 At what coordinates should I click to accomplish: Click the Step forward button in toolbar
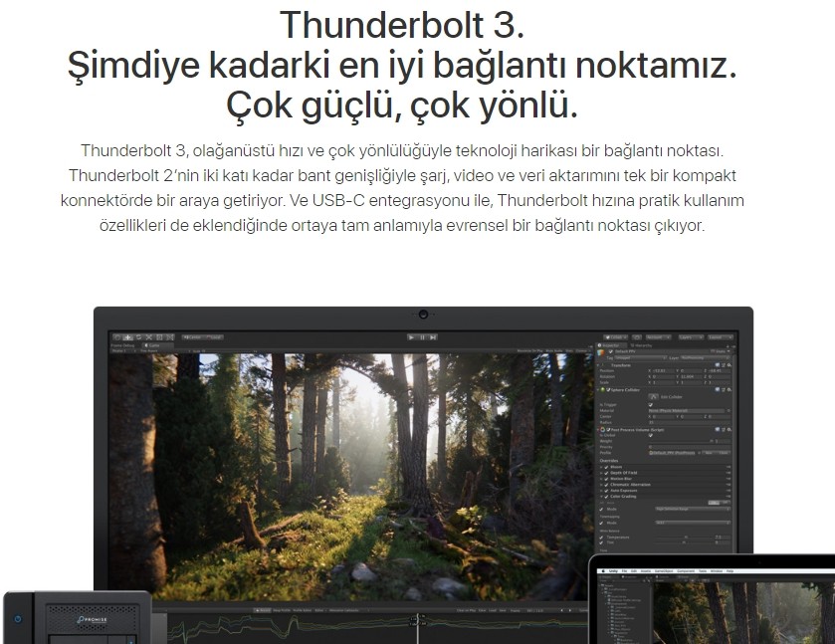[x=433, y=337]
